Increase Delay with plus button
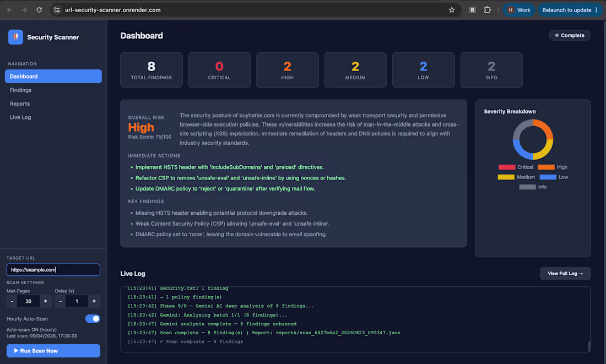The image size is (606, 364). click(94, 301)
